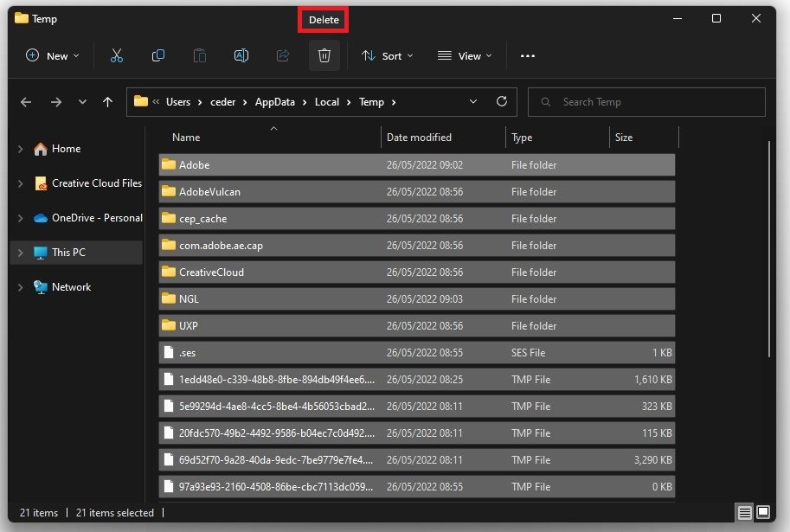Go up one directory level
This screenshot has height=532, width=790.
click(x=107, y=102)
